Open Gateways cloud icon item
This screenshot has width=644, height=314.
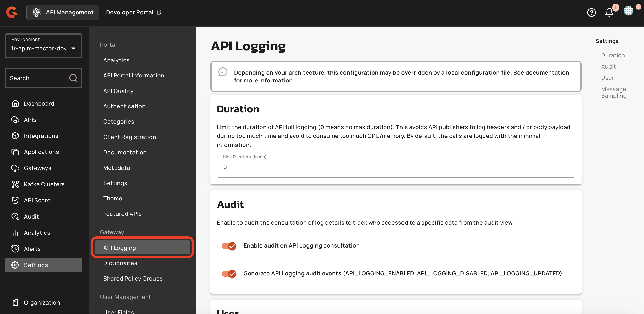pyautogui.click(x=15, y=168)
